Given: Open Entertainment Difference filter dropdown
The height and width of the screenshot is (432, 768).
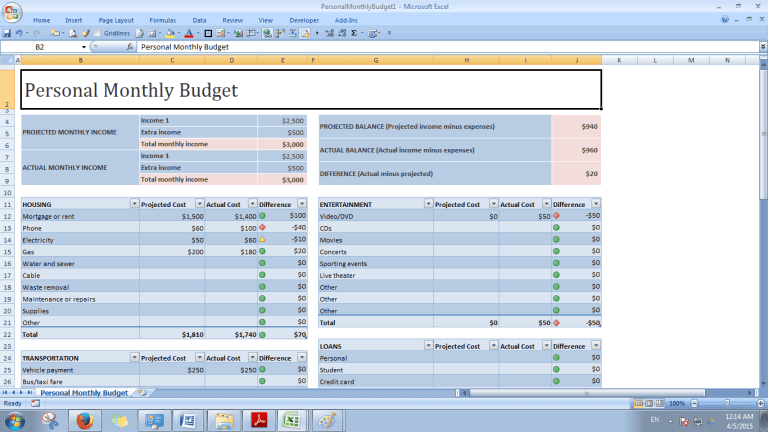Looking at the screenshot, I should [596, 204].
